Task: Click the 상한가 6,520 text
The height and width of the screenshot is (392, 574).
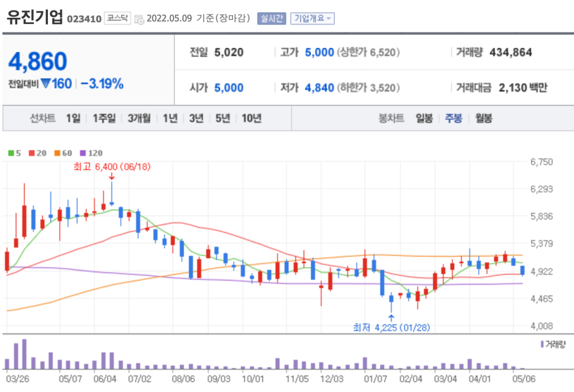Action: (369, 52)
